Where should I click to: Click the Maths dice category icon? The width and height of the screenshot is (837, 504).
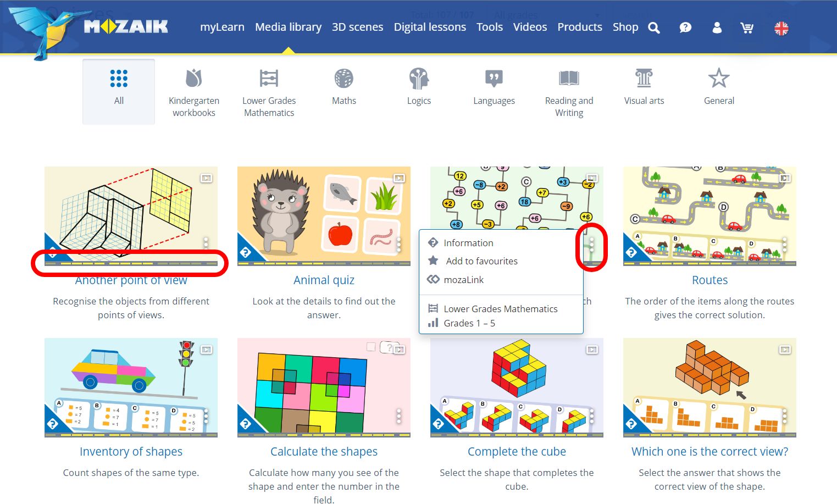click(x=344, y=79)
